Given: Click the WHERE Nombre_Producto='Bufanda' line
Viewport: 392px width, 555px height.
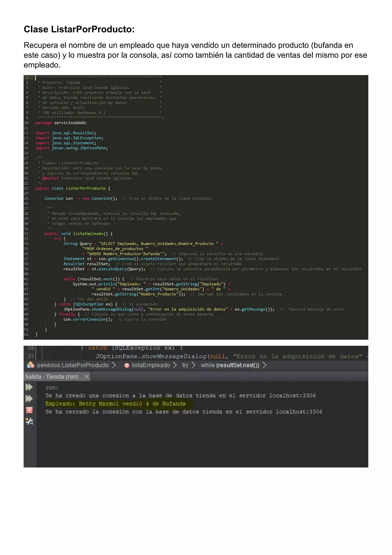Looking at the screenshot, I should coord(125,254).
